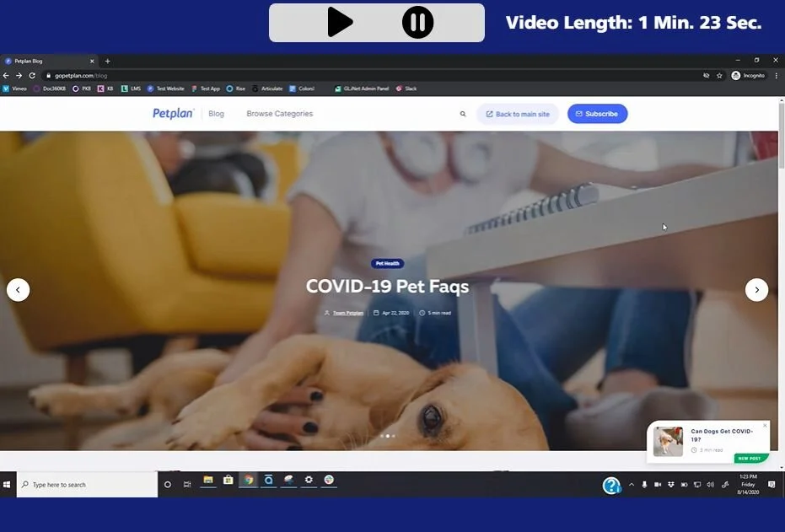
Task: Click the Subscribe button
Action: click(x=597, y=113)
